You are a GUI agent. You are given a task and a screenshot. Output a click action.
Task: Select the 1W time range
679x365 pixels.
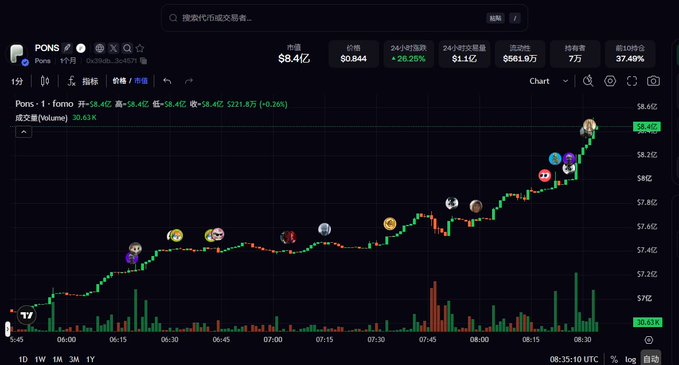(x=40, y=359)
